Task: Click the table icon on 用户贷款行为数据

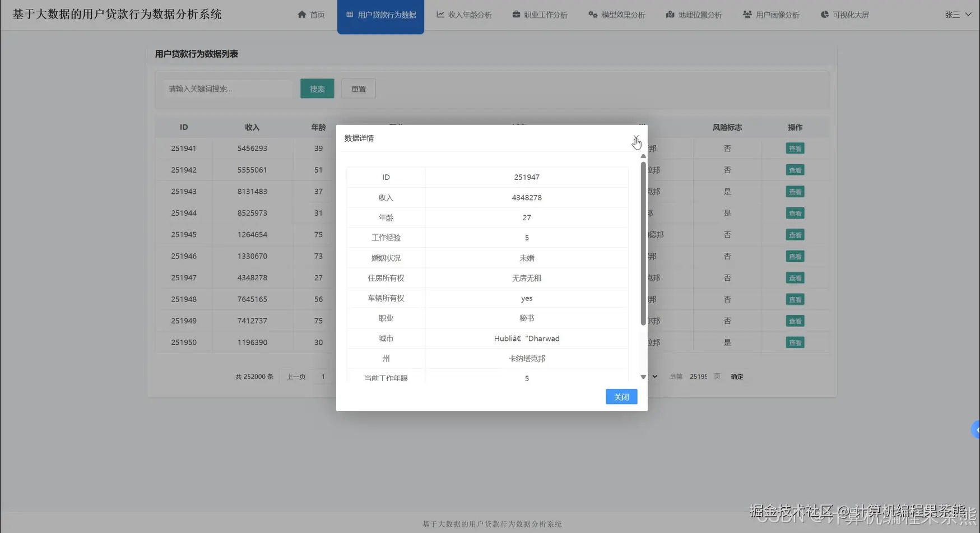Action: click(349, 15)
